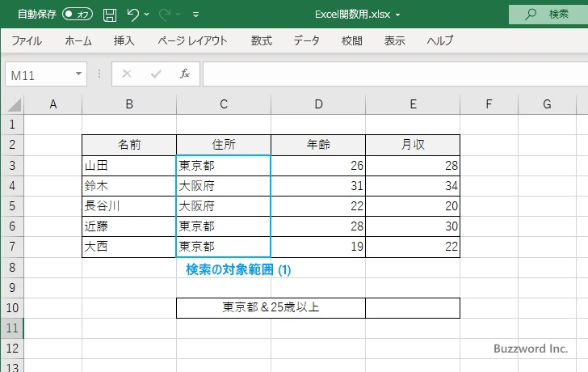Open the Undo history dropdown arrow
This screenshot has width=588, height=372.
click(147, 15)
